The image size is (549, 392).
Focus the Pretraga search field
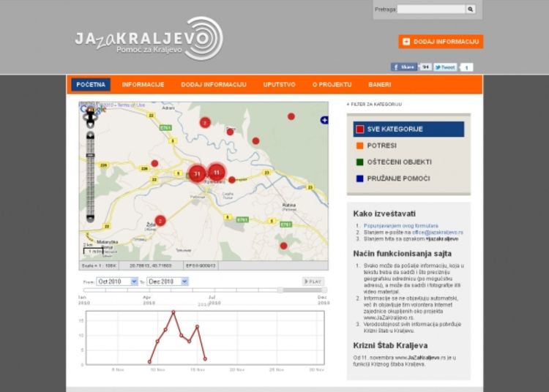click(x=431, y=9)
